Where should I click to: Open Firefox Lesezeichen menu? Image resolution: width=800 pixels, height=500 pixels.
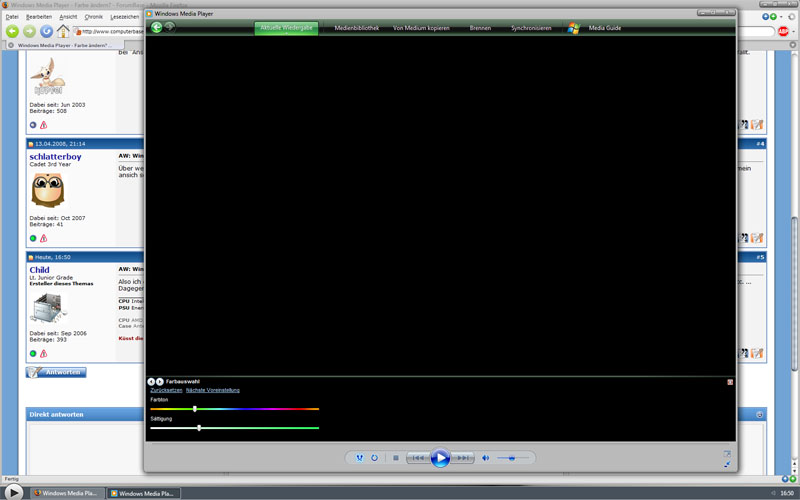(124, 17)
